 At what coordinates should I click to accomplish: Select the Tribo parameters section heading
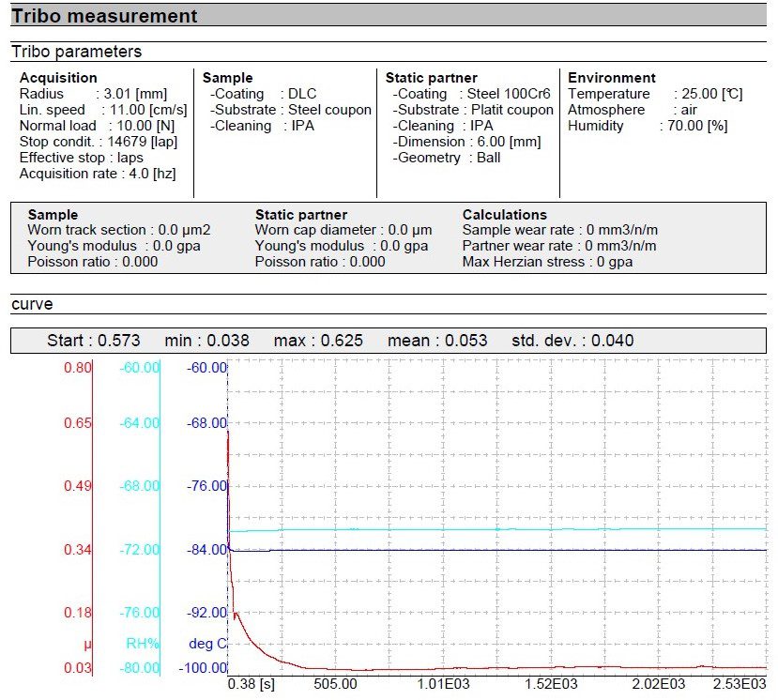[x=77, y=52]
